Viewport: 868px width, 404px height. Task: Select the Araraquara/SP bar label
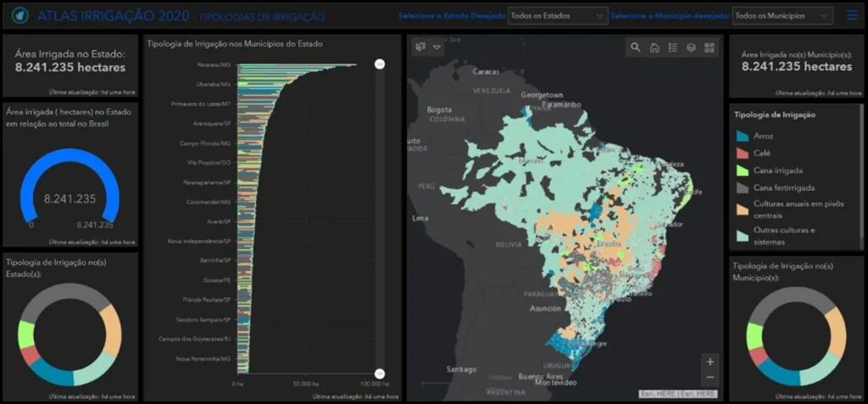coord(212,124)
